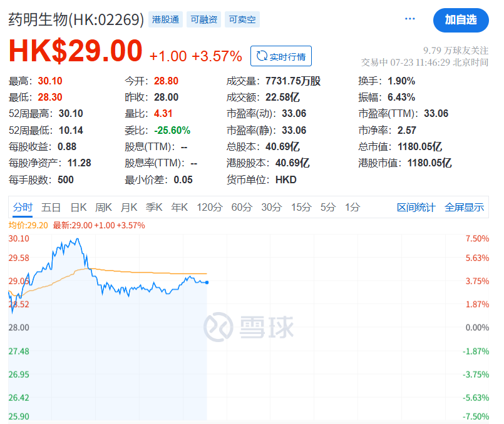The height and width of the screenshot is (424, 504).
Task: Click the 振幅 value 6.43%
Action: (401, 98)
